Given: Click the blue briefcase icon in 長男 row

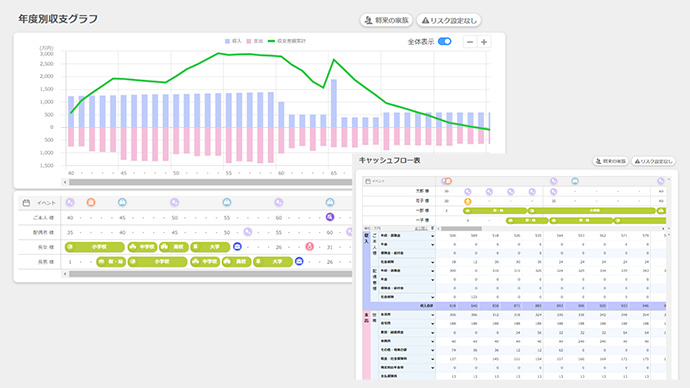Looking at the screenshot, I should point(299,261).
